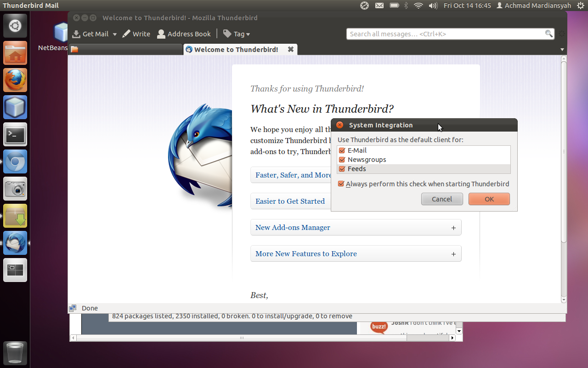Open the Workspace Switcher in the launcher
Screen dimensions: 588x368
pos(15,270)
